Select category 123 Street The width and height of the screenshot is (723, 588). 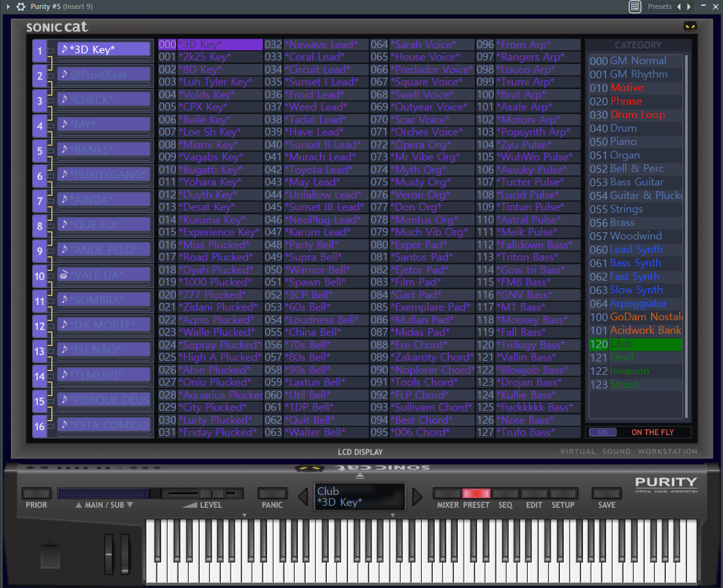click(636, 385)
